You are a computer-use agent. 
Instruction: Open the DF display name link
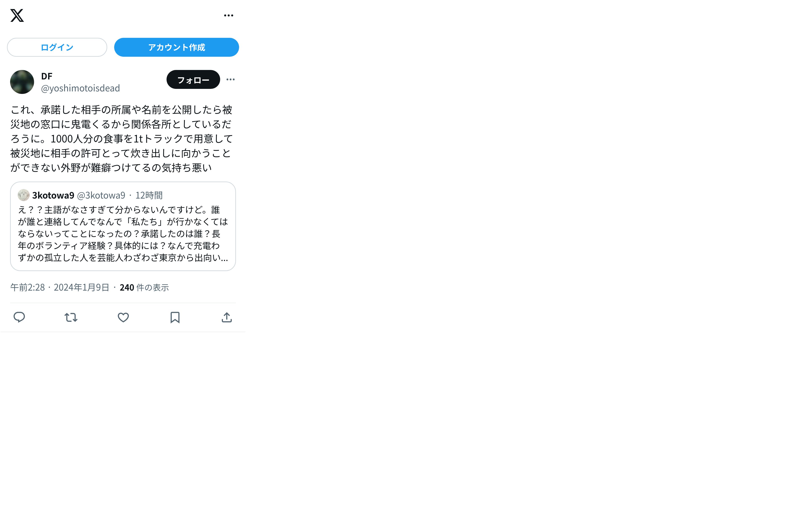(47, 76)
